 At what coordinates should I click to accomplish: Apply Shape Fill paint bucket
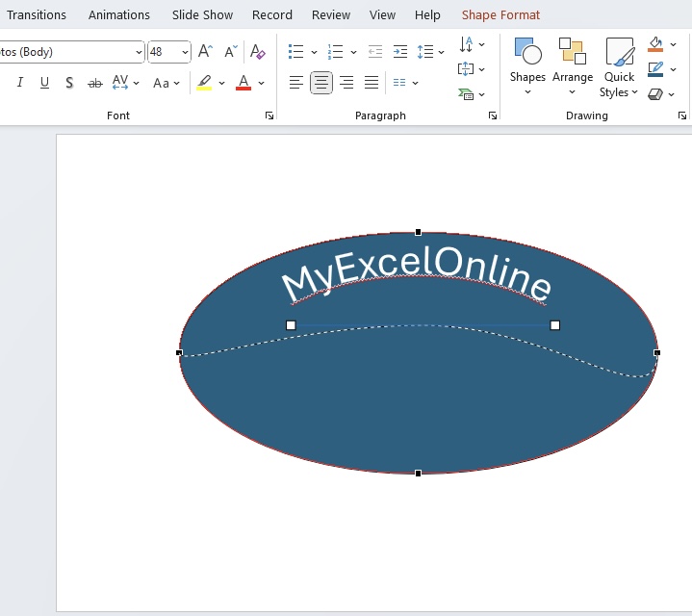pos(655,44)
